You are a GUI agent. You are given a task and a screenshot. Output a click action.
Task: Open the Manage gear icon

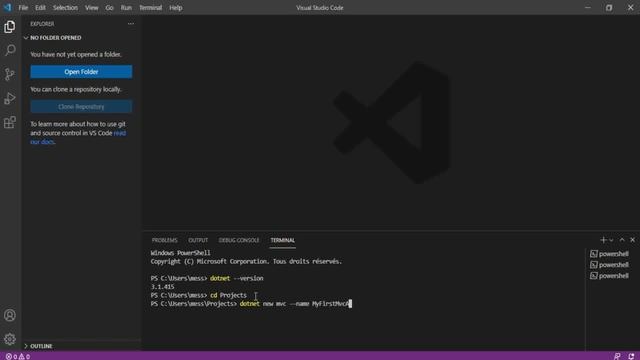coord(10,339)
